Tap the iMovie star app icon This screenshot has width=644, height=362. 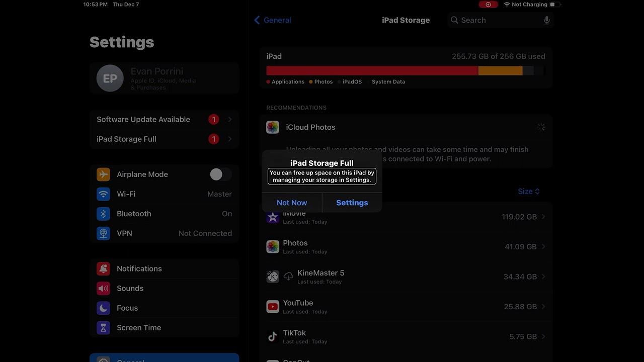coord(273,217)
